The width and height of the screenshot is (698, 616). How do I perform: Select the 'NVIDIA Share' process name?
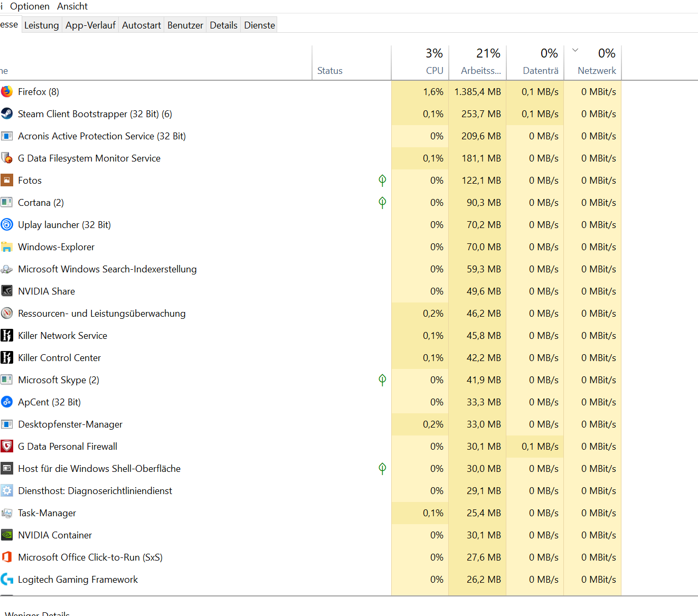tap(46, 291)
